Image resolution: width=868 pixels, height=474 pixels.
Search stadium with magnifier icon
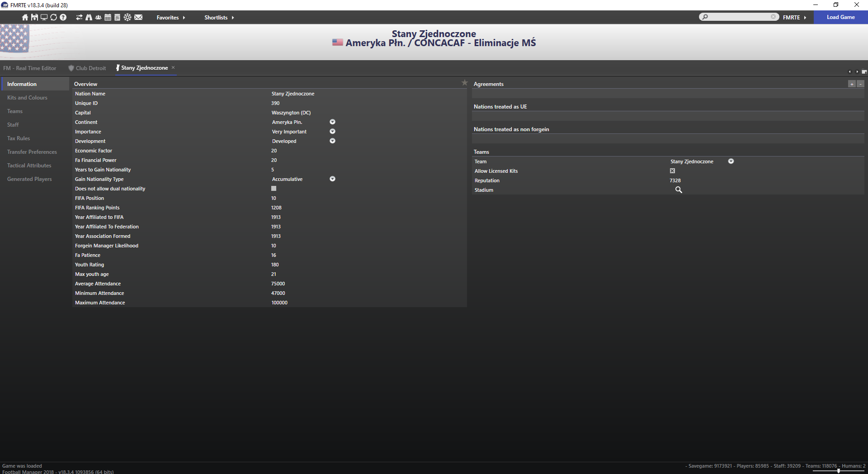point(679,190)
